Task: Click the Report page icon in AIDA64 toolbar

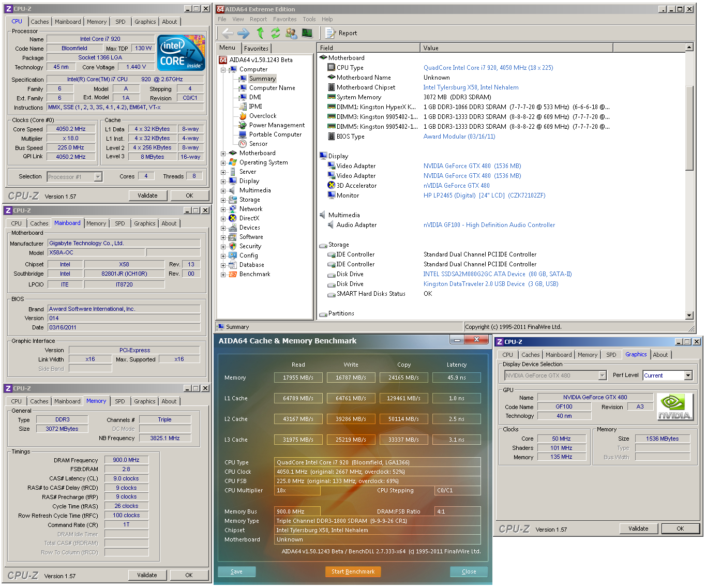Action: pos(330,33)
